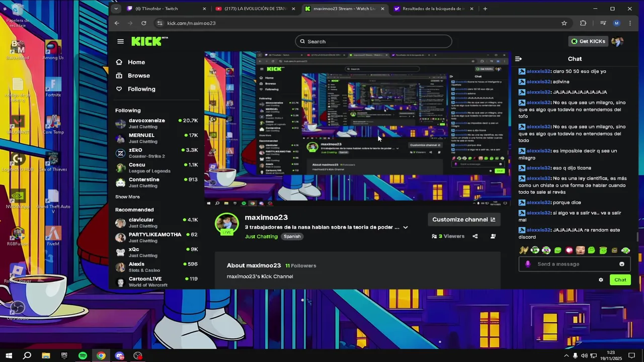
Task: Open xQc recommended channel
Action: [x=156, y=252]
